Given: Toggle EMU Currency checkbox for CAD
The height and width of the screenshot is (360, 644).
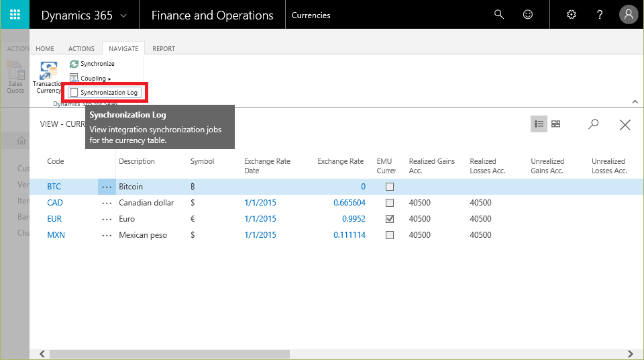Looking at the screenshot, I should 390,203.
